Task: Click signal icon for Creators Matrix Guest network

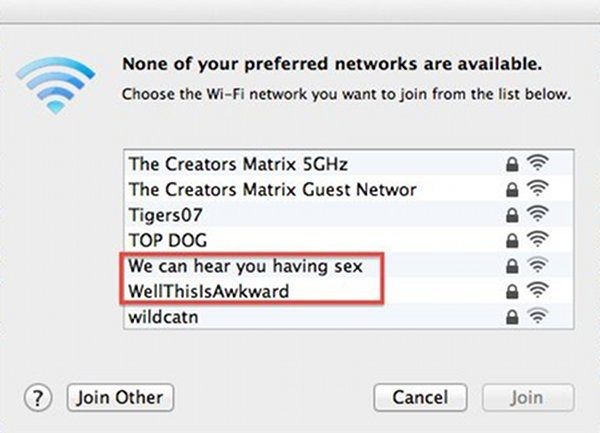Action: [538, 189]
